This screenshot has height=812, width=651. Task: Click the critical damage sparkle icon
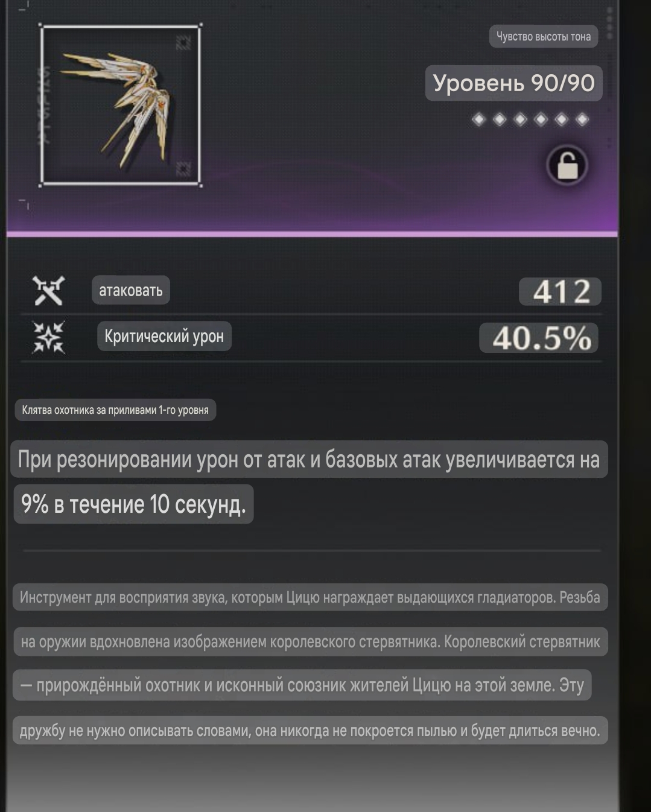pyautogui.click(x=48, y=337)
